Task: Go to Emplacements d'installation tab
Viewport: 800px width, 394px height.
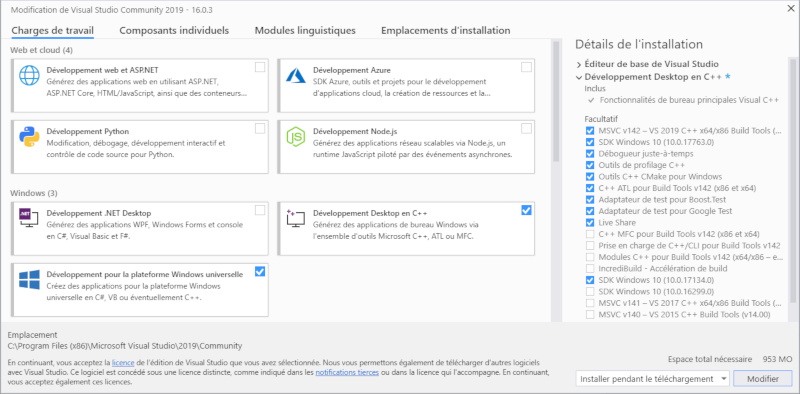Action: click(x=445, y=31)
